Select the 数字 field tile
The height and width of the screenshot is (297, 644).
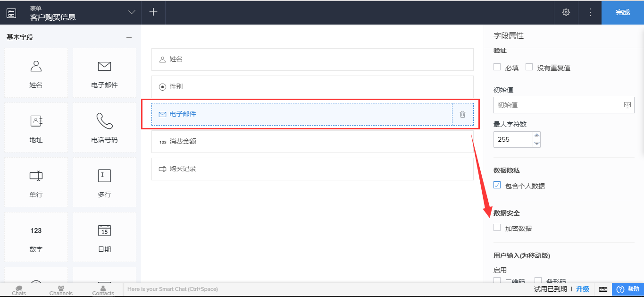36,238
